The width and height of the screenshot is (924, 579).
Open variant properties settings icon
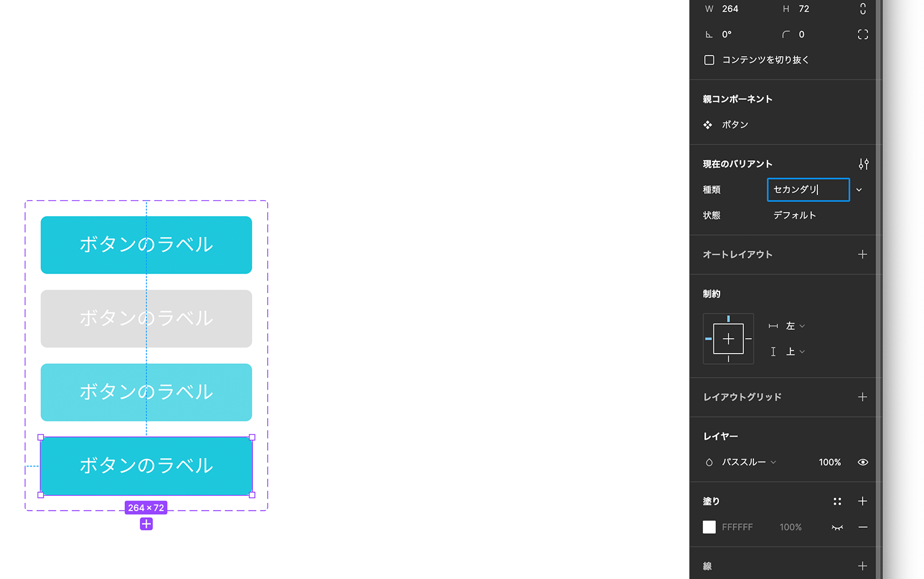pyautogui.click(x=863, y=164)
